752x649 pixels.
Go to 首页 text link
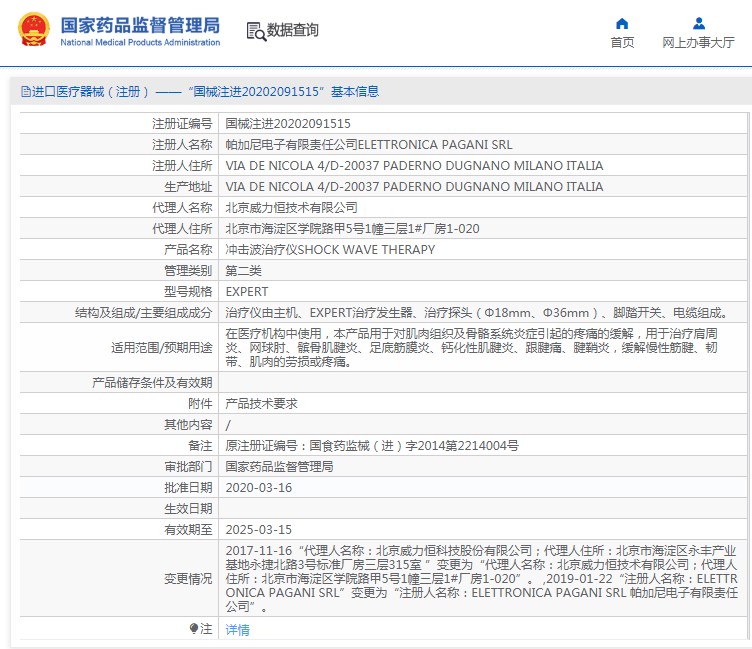pos(622,42)
